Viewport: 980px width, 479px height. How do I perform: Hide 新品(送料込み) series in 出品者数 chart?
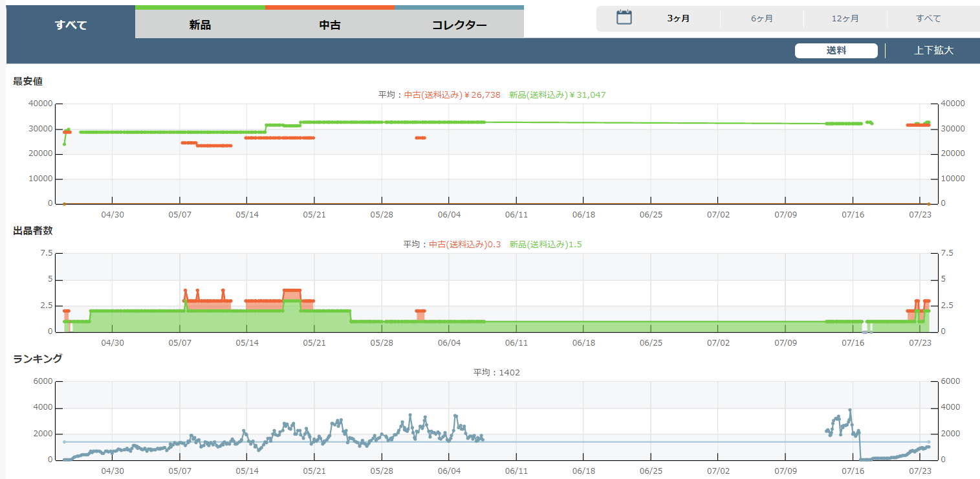[x=545, y=244]
